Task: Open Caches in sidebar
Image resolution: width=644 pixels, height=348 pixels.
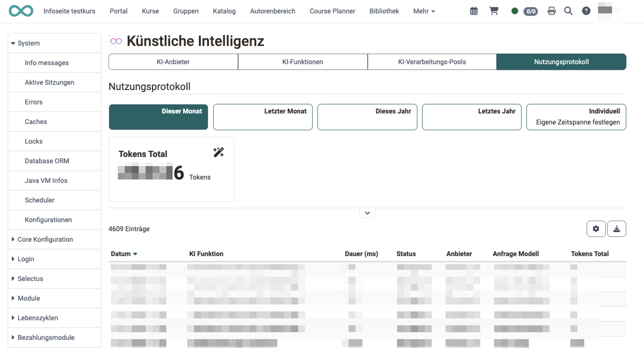Action: [55, 122]
